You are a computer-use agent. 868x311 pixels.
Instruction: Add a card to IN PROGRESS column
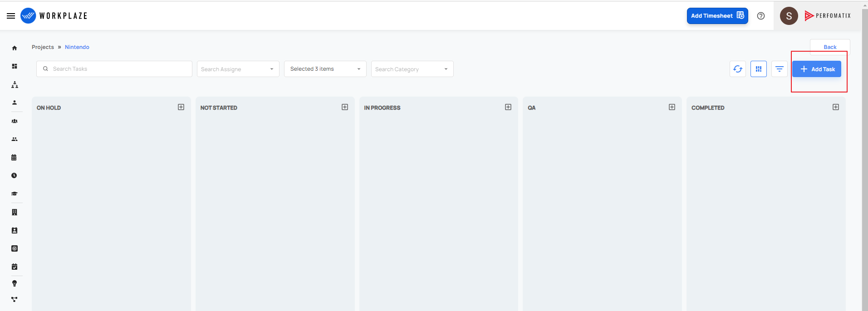(x=508, y=107)
